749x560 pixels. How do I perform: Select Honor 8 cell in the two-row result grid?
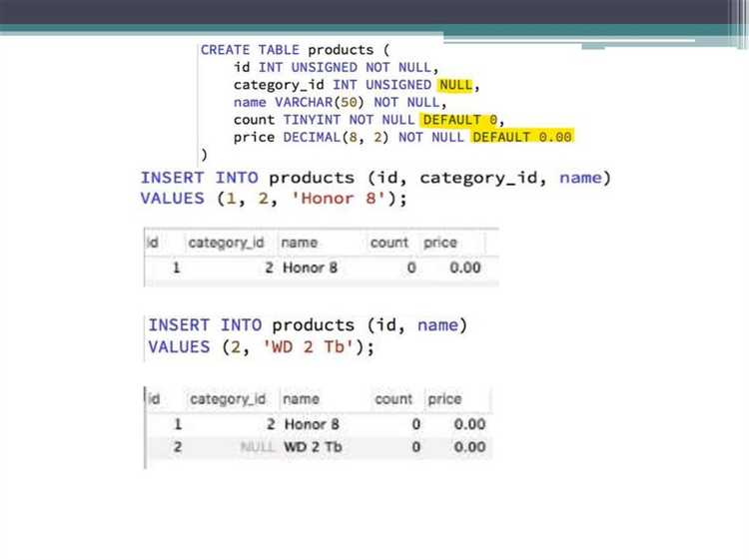pos(312,424)
